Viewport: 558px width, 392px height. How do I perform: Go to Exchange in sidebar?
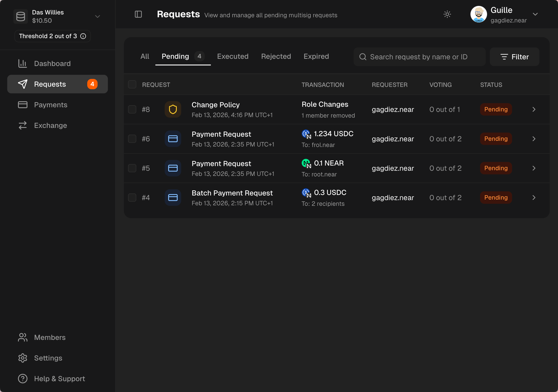tap(50, 125)
